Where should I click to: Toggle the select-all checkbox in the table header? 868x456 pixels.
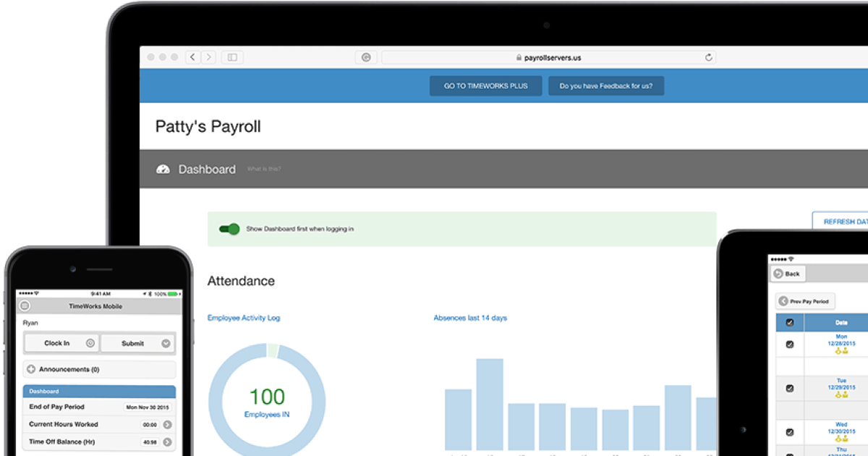click(x=790, y=323)
